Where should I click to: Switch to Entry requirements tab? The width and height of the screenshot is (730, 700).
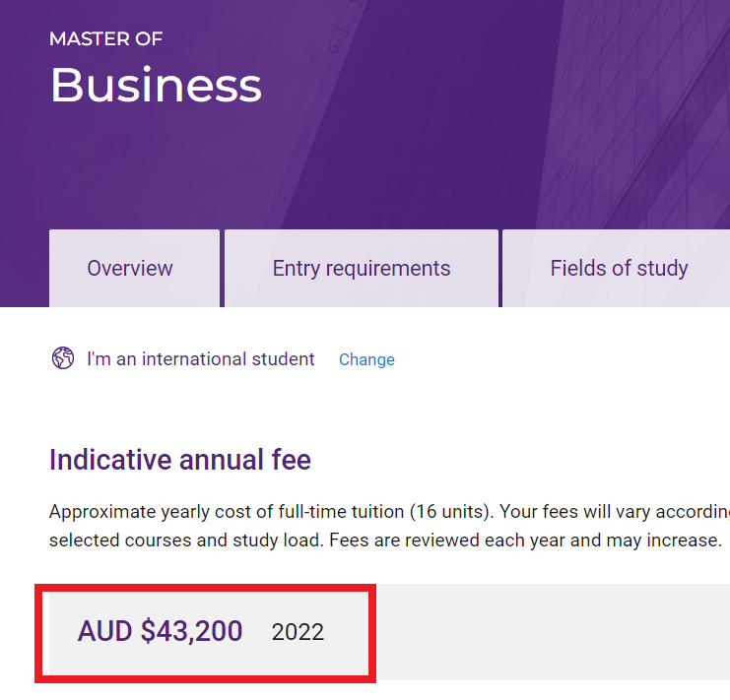pyautogui.click(x=362, y=268)
